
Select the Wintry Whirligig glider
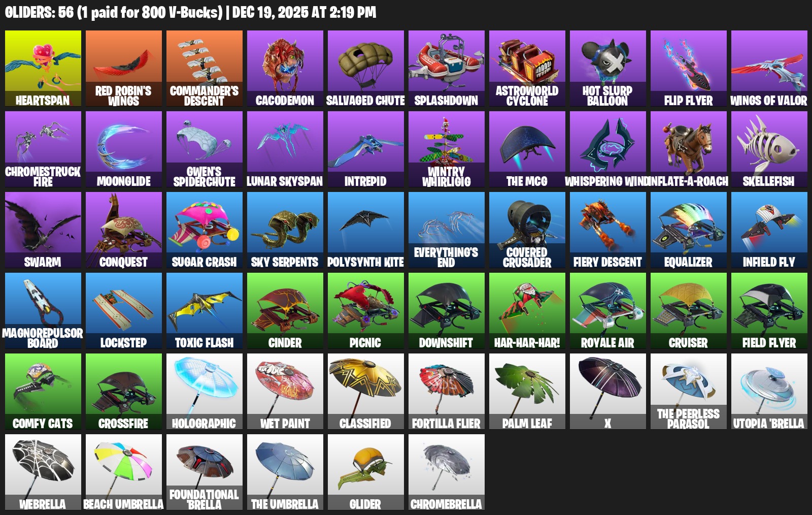click(447, 149)
